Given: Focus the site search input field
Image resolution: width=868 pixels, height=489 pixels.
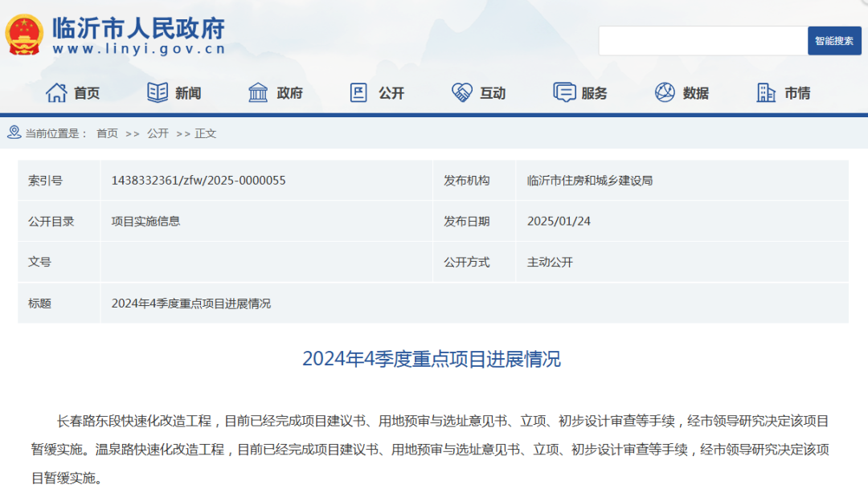Looking at the screenshot, I should click(702, 41).
